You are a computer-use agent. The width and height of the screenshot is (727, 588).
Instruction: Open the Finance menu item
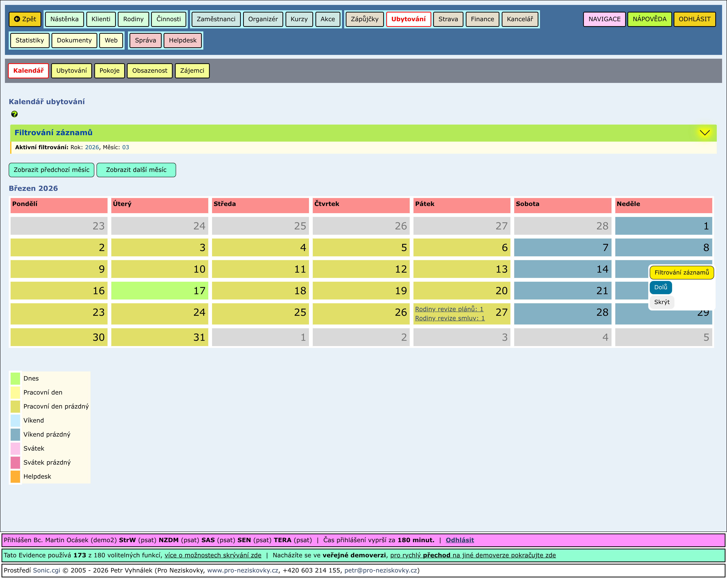482,19
